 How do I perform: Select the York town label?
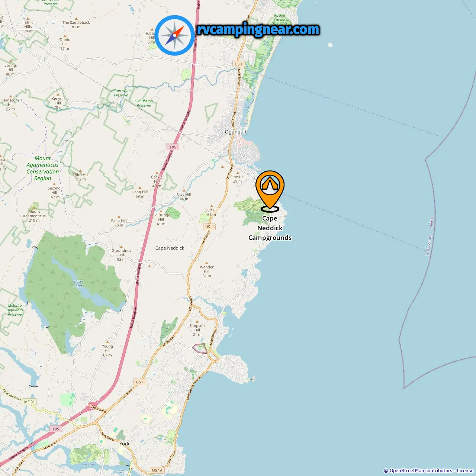pos(125,444)
